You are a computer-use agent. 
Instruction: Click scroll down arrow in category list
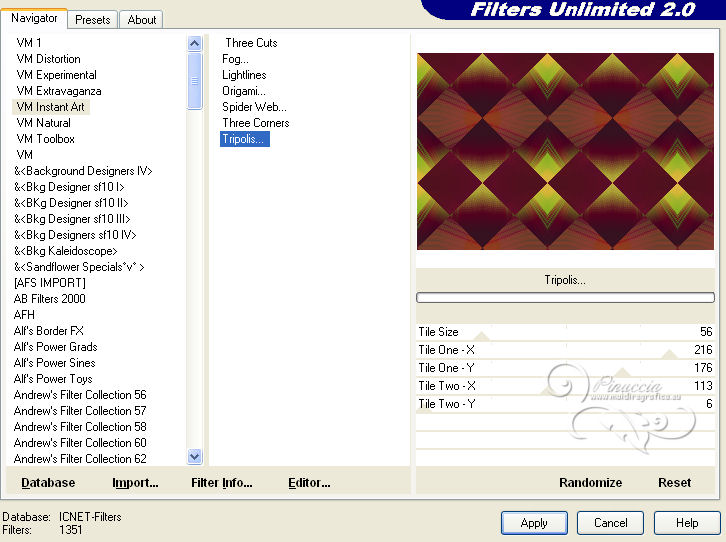click(194, 456)
